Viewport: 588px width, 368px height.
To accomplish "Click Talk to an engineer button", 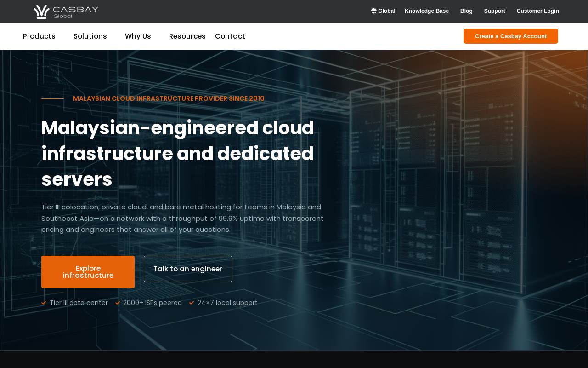I will point(188,269).
